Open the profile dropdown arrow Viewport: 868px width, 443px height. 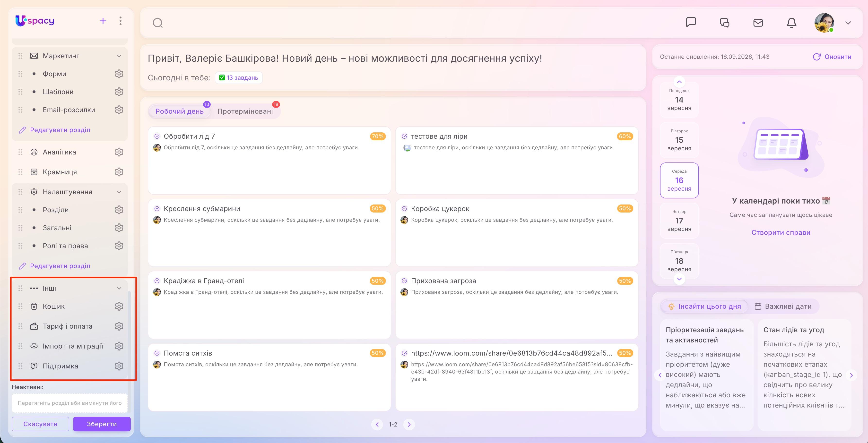click(848, 23)
